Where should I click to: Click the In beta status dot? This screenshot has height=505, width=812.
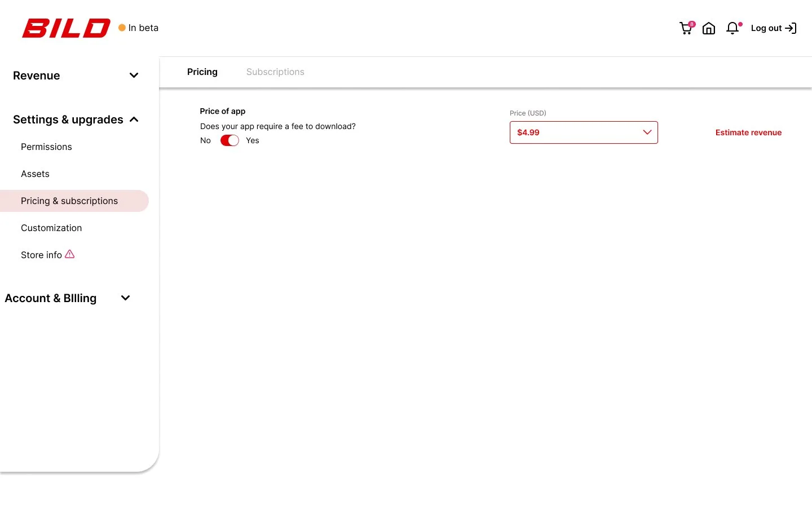[121, 27]
